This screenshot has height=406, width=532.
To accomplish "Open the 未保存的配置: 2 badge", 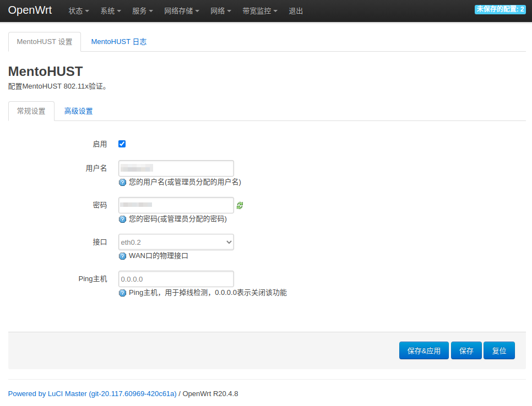I will (x=500, y=9).
